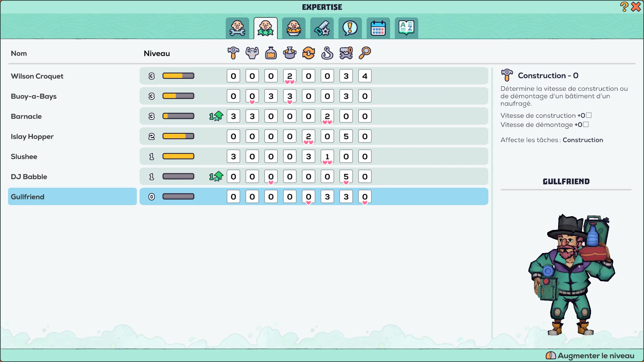Click the orange recycle arrows skill icon
Viewport: 644px width, 362px height.
coord(308,53)
